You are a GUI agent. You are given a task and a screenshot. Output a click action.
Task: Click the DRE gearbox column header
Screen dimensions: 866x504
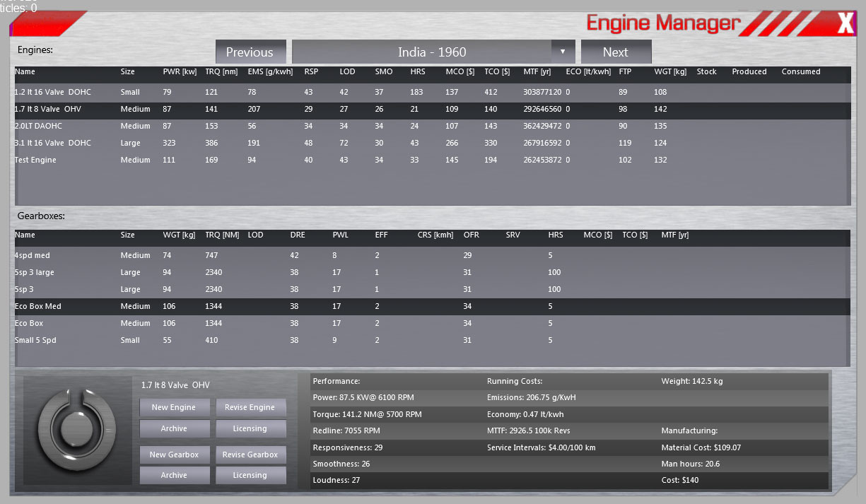(x=298, y=235)
